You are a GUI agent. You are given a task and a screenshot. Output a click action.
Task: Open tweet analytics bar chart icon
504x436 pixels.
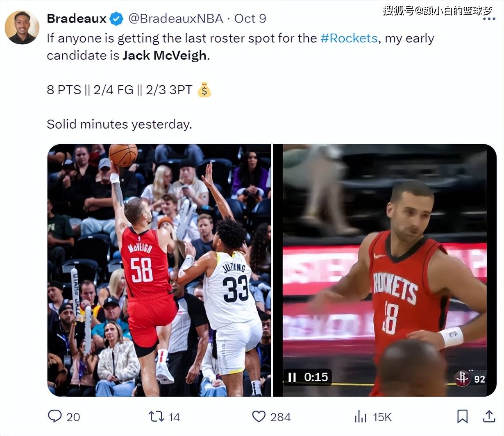(360, 417)
